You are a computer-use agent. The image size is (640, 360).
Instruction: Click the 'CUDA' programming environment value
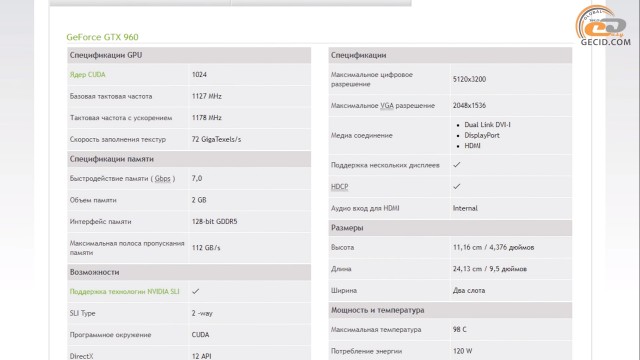pyautogui.click(x=200, y=335)
